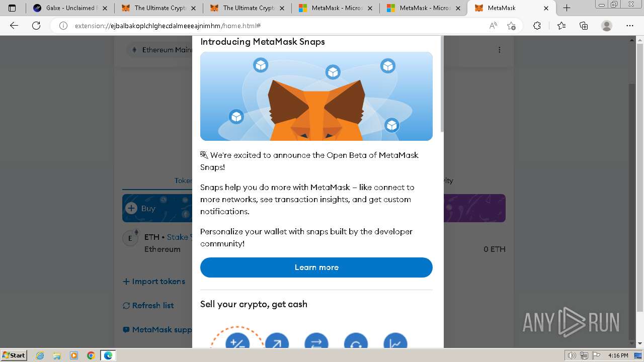Click the MetaMask Snaps fox banner image
Viewport: 644px width, 362px height.
tap(316, 96)
